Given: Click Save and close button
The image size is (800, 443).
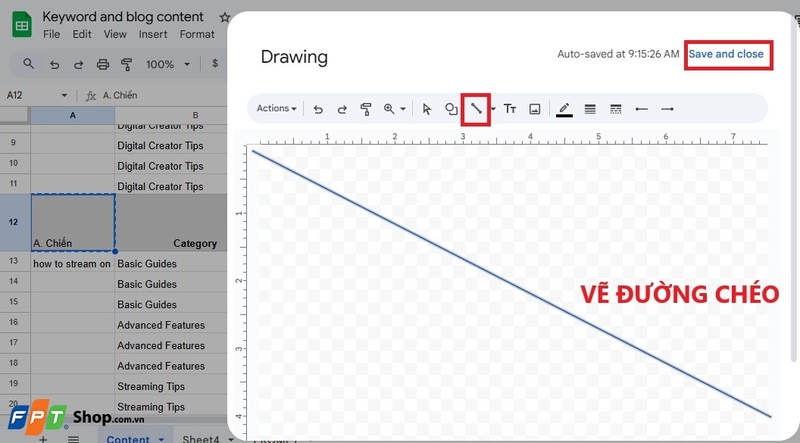Looking at the screenshot, I should [x=726, y=54].
